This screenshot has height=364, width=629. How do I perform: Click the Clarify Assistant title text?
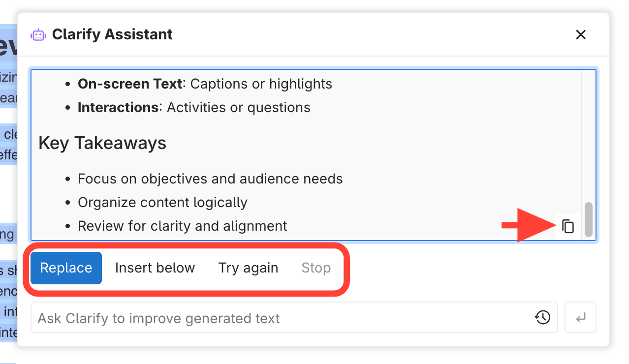click(112, 34)
